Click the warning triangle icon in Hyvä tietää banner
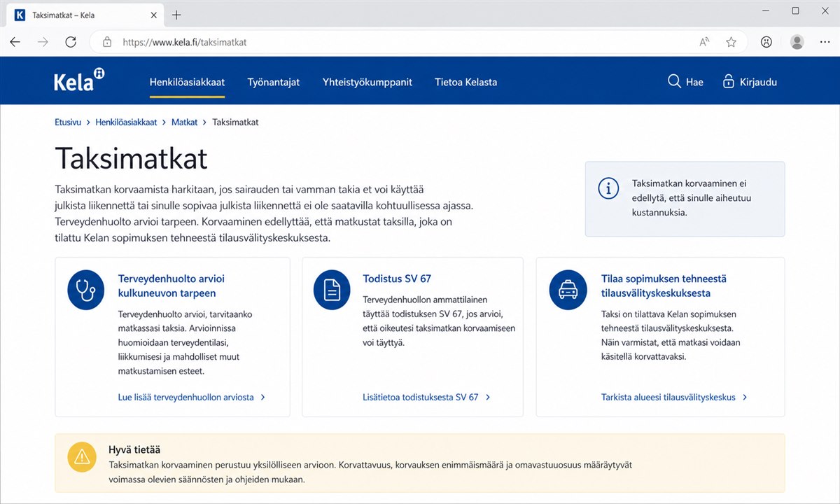Image resolution: width=840 pixels, height=504 pixels. 82,457
